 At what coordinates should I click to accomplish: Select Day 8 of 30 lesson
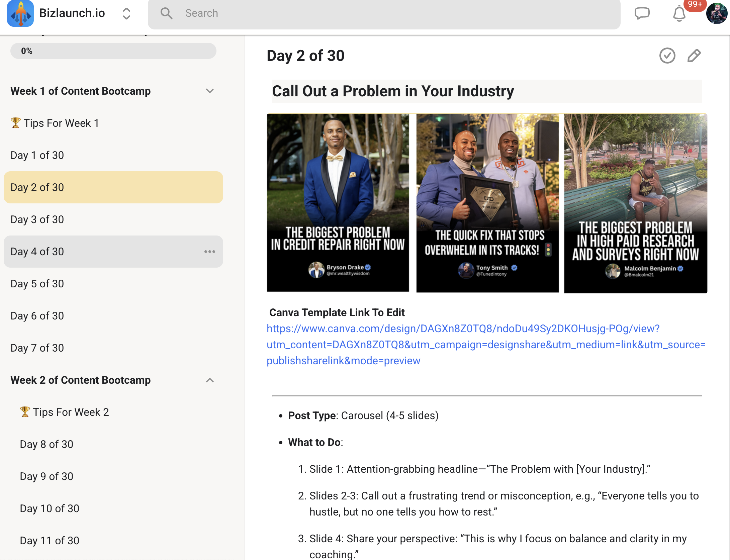coord(47,444)
